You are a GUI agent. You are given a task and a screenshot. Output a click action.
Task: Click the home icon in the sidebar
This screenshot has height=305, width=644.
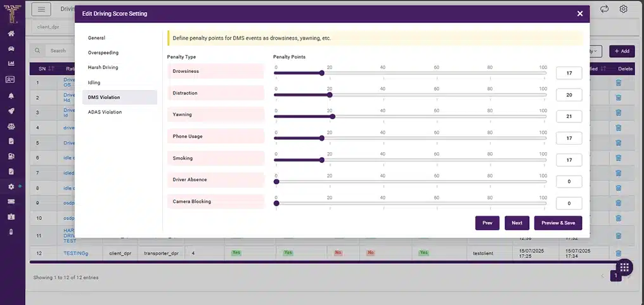click(11, 33)
